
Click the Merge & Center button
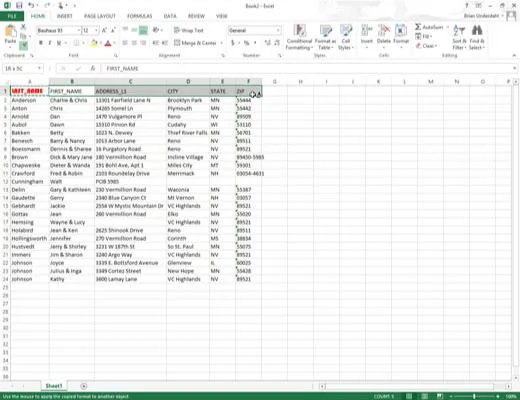195,43
